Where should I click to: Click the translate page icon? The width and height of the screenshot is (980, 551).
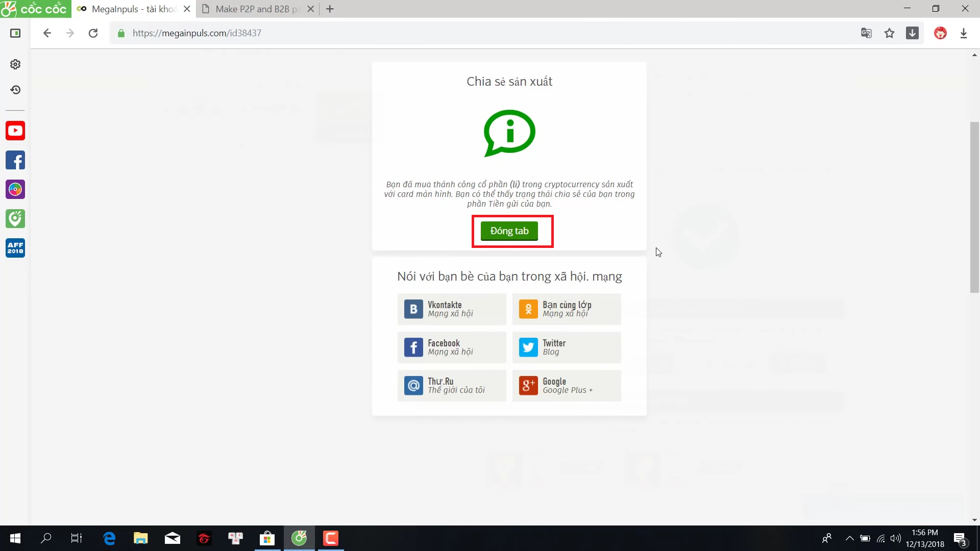coord(866,33)
